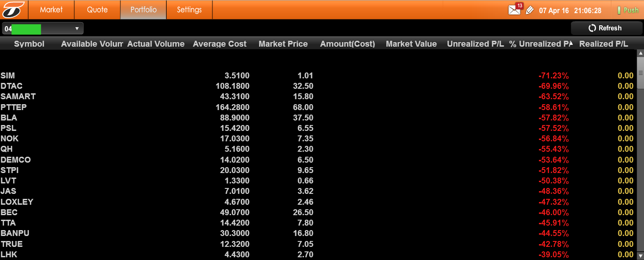
Task: Select the NOK symbol row
Action: point(318,139)
